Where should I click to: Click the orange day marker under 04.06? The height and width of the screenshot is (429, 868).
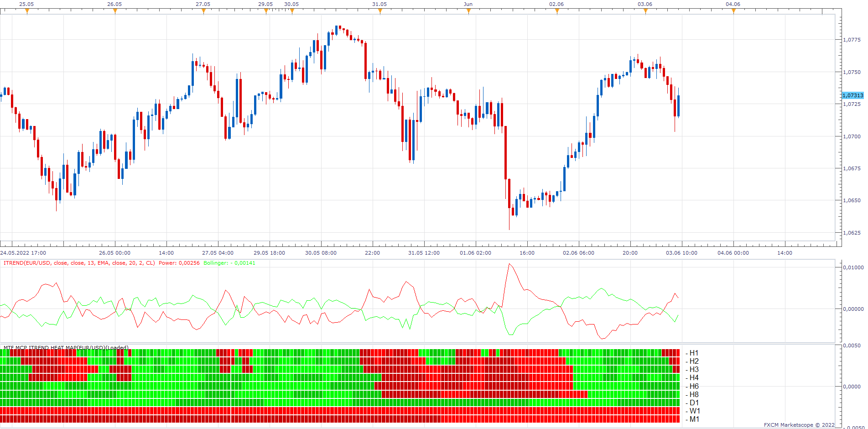[733, 11]
